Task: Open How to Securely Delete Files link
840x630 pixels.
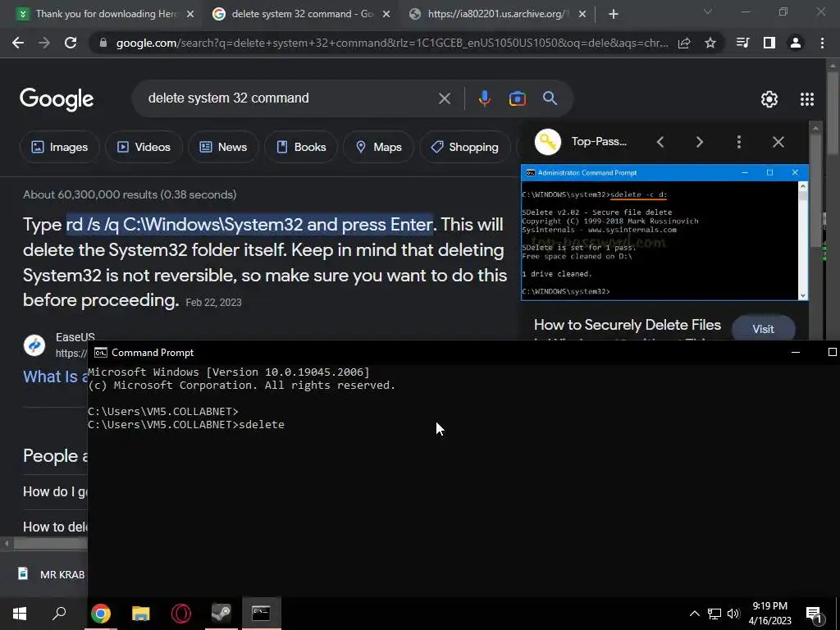Action: tap(628, 325)
